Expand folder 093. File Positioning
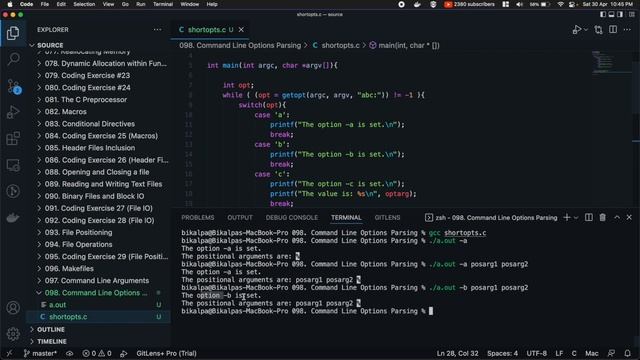 [78, 232]
